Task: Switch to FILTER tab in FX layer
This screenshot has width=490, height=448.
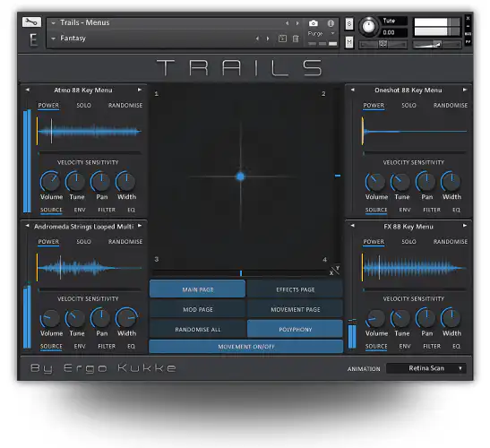Action: click(432, 346)
